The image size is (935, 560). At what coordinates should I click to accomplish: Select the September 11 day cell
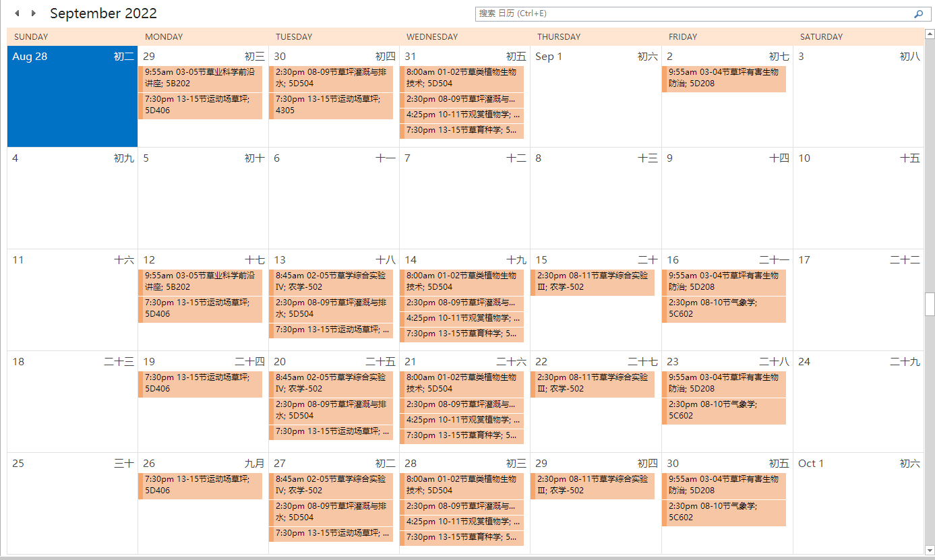click(x=72, y=300)
